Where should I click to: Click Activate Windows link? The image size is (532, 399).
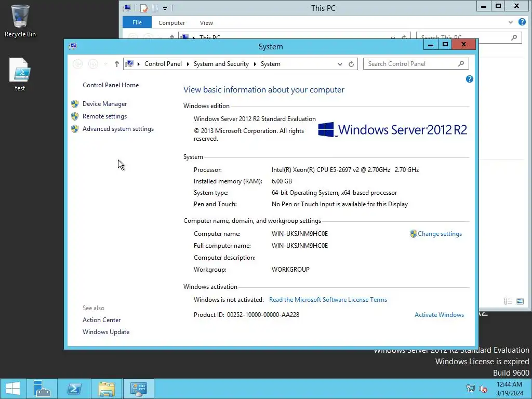(439, 315)
